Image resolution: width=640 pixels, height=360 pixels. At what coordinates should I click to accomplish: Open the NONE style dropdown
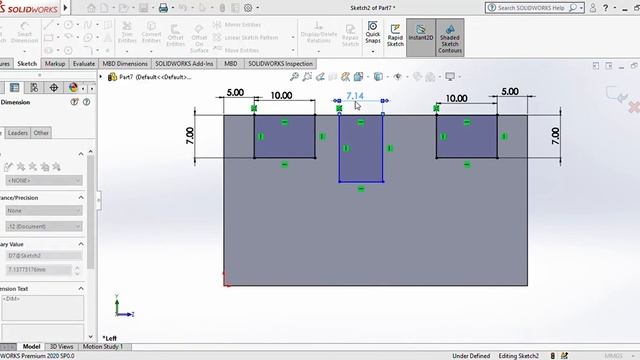pos(44,180)
